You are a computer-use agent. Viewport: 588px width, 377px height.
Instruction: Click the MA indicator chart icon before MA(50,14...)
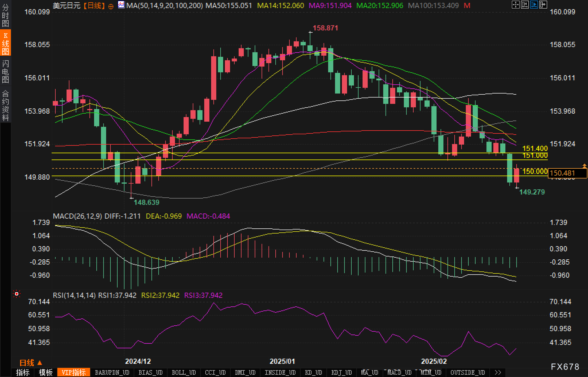(121, 5)
